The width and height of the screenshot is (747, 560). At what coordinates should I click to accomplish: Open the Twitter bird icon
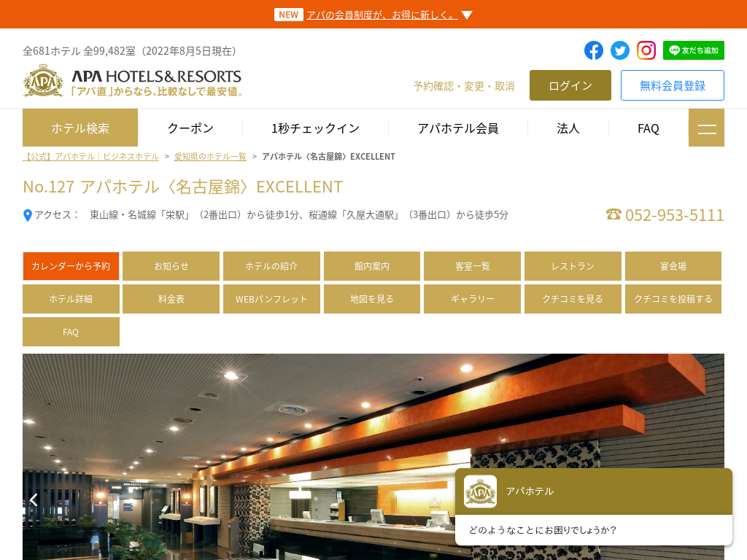point(620,50)
